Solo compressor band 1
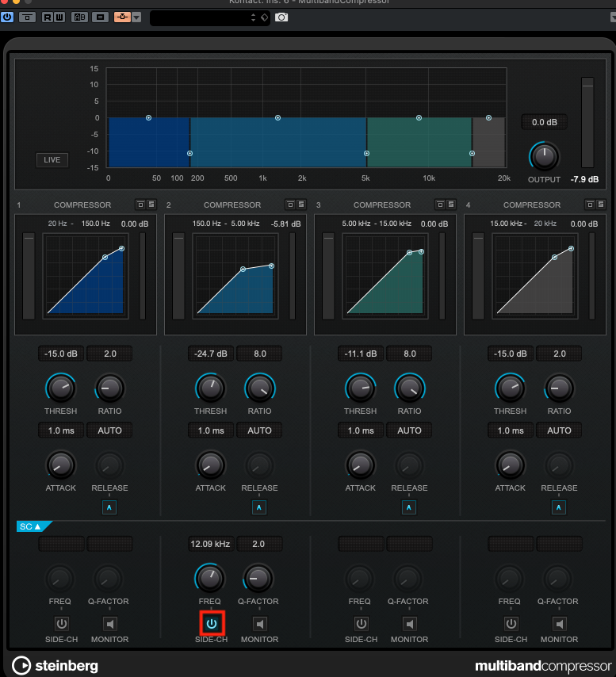 tap(151, 205)
